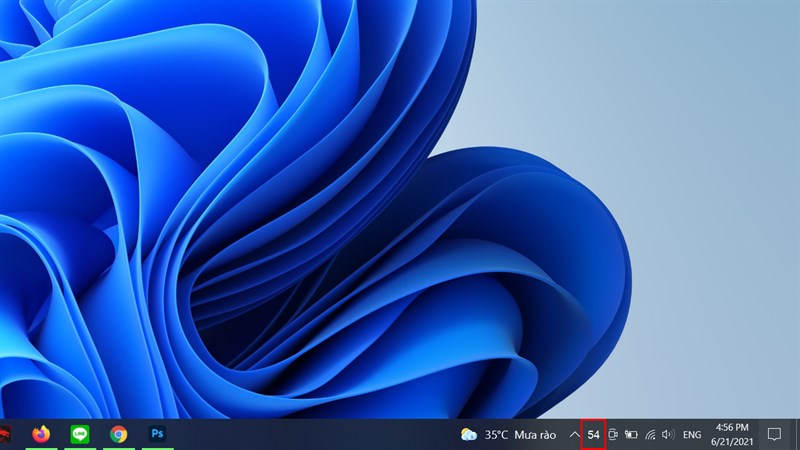Launch LINE messenger from the taskbar
800x450 pixels.
click(x=80, y=434)
